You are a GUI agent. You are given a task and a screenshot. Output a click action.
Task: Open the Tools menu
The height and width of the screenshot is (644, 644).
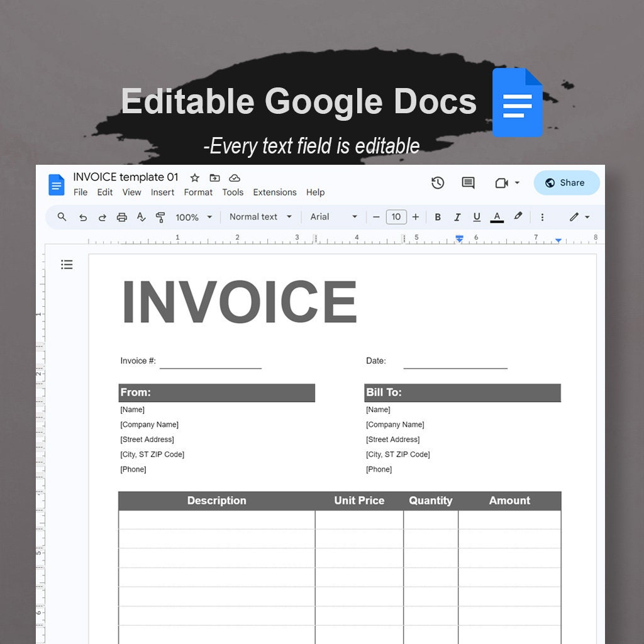[233, 192]
